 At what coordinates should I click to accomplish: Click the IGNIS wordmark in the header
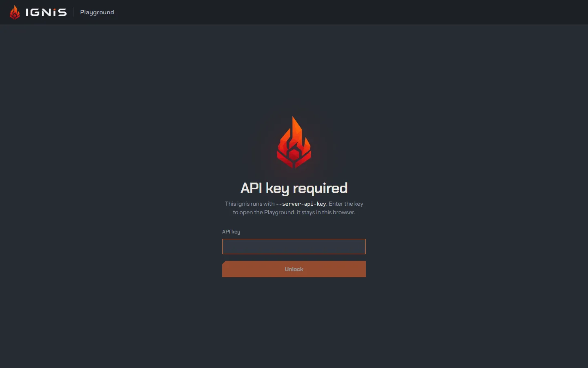click(46, 12)
